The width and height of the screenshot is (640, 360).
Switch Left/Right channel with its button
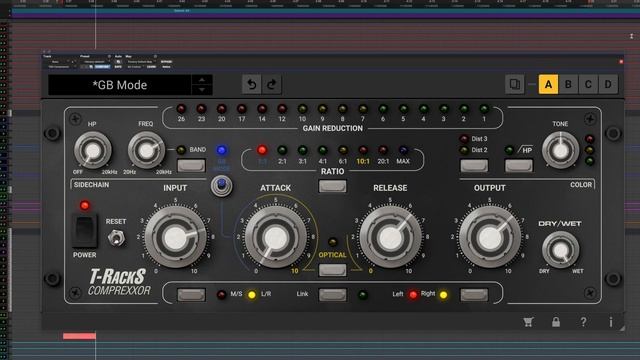(x=474, y=295)
